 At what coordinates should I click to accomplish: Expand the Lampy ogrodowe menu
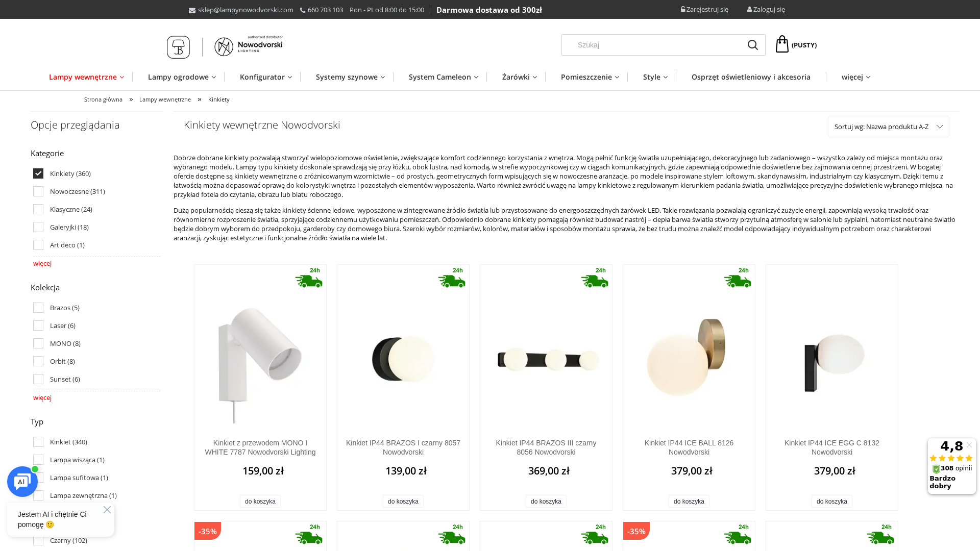point(182,77)
